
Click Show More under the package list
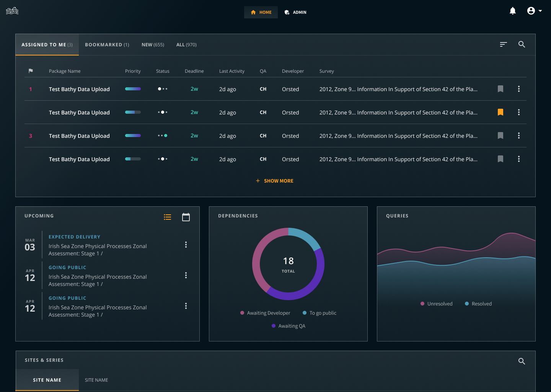pyautogui.click(x=275, y=181)
